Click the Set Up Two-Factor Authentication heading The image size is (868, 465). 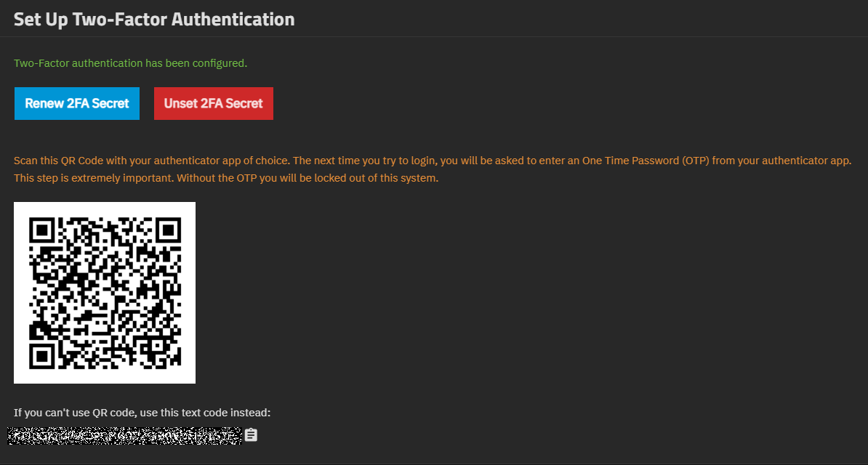tap(154, 18)
